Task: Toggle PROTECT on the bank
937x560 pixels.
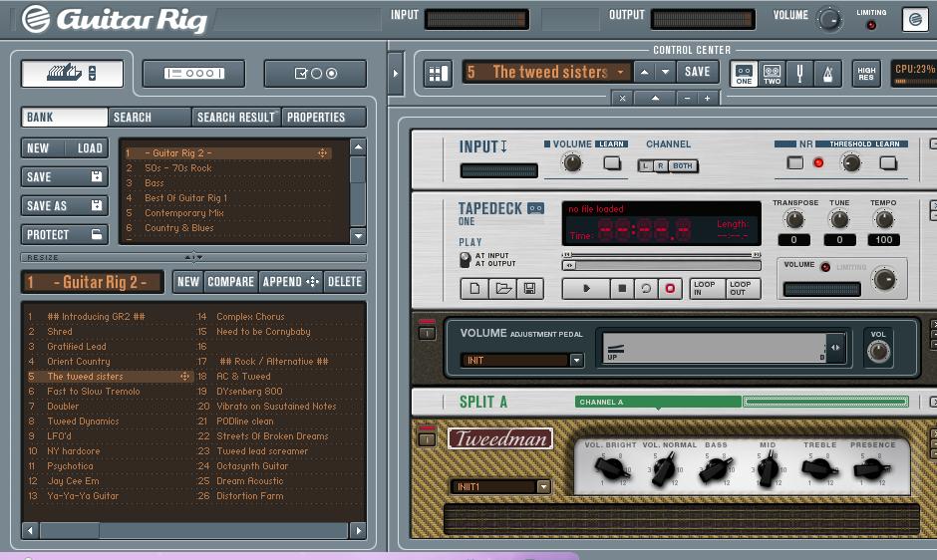Action: [x=65, y=234]
